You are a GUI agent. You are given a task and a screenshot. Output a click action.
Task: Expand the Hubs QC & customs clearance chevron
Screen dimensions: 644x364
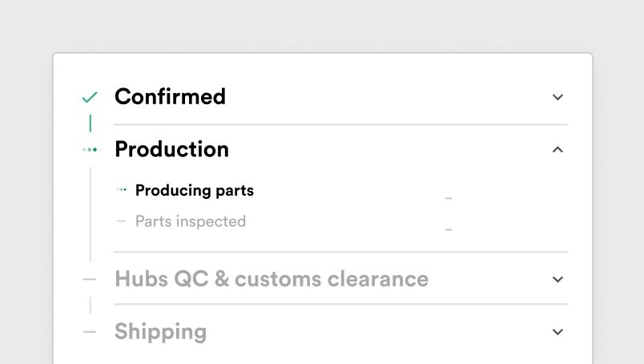[558, 279]
